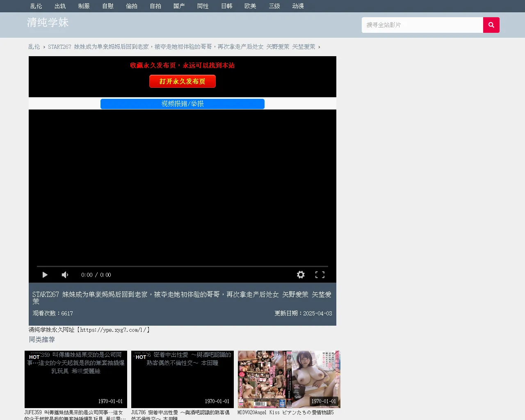
Task: Open the JUL786 video thumbnail
Action: click(x=183, y=379)
